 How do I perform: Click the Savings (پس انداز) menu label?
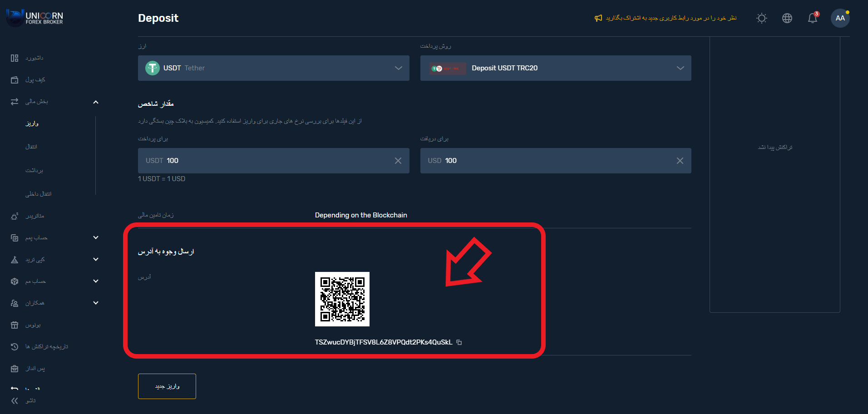coord(35,369)
